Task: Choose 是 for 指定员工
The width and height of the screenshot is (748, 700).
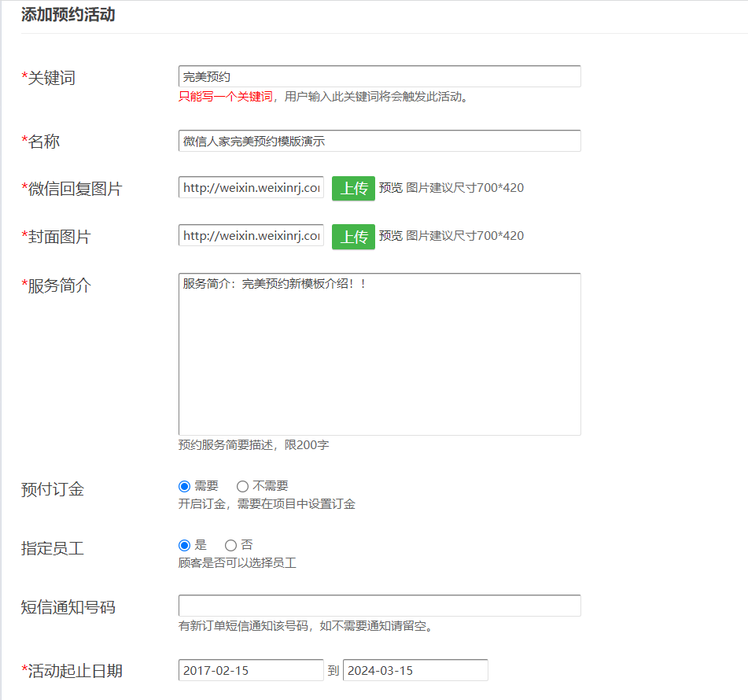Action: [x=185, y=545]
